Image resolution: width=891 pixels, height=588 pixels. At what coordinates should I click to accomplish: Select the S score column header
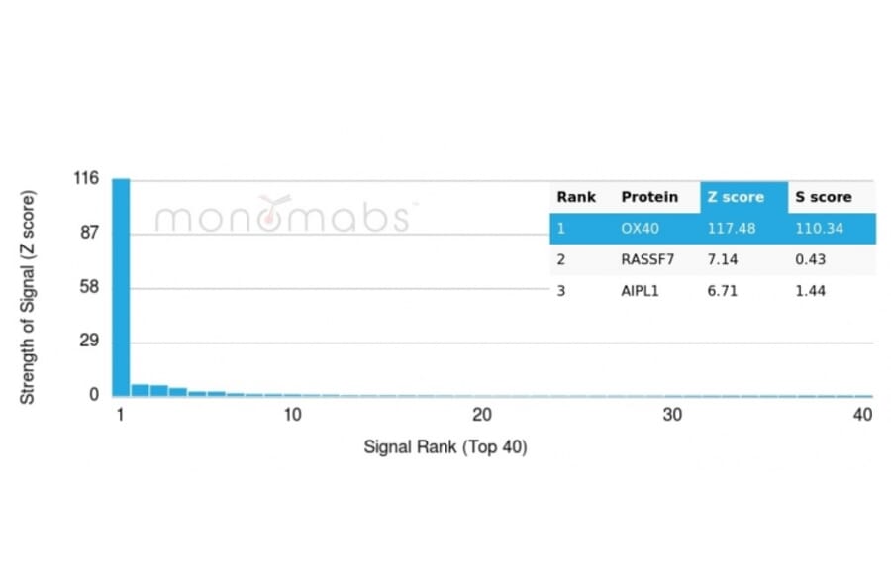pyautogui.click(x=823, y=197)
